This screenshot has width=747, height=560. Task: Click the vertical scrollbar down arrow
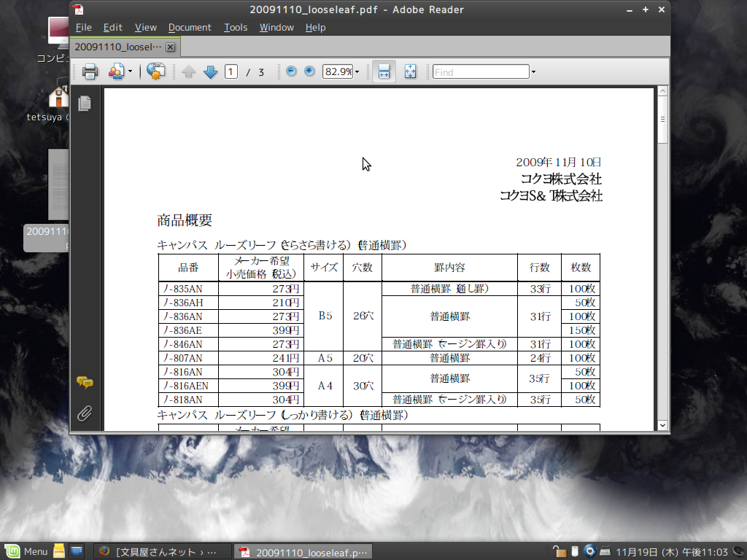pos(662,425)
